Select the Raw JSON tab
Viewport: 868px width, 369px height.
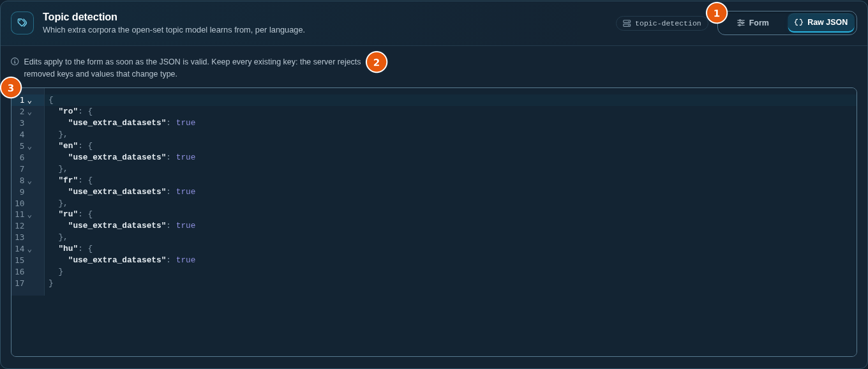pos(821,22)
